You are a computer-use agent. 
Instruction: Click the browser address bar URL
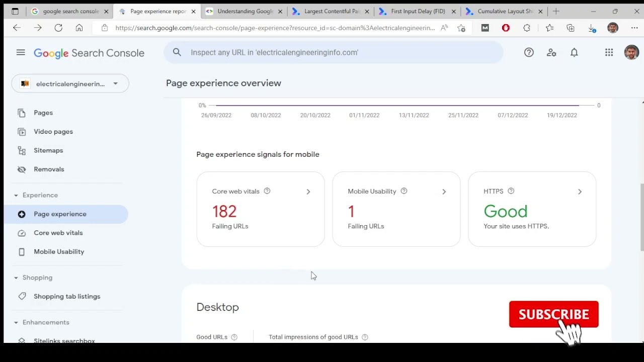[275, 28]
